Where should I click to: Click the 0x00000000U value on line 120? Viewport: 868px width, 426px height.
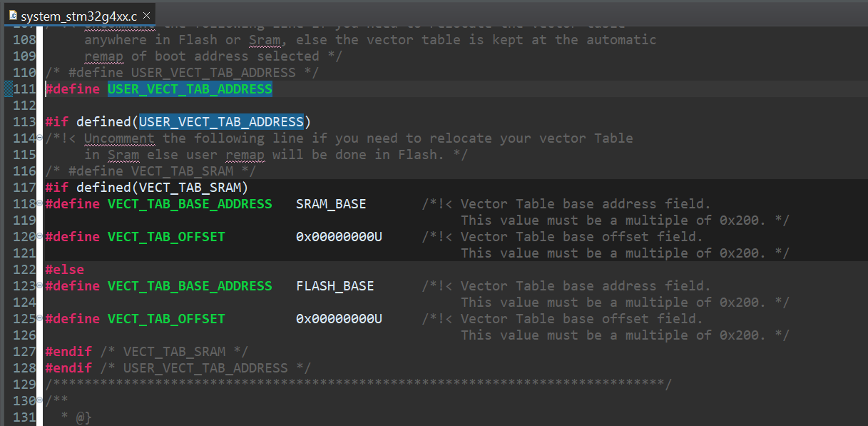point(339,237)
